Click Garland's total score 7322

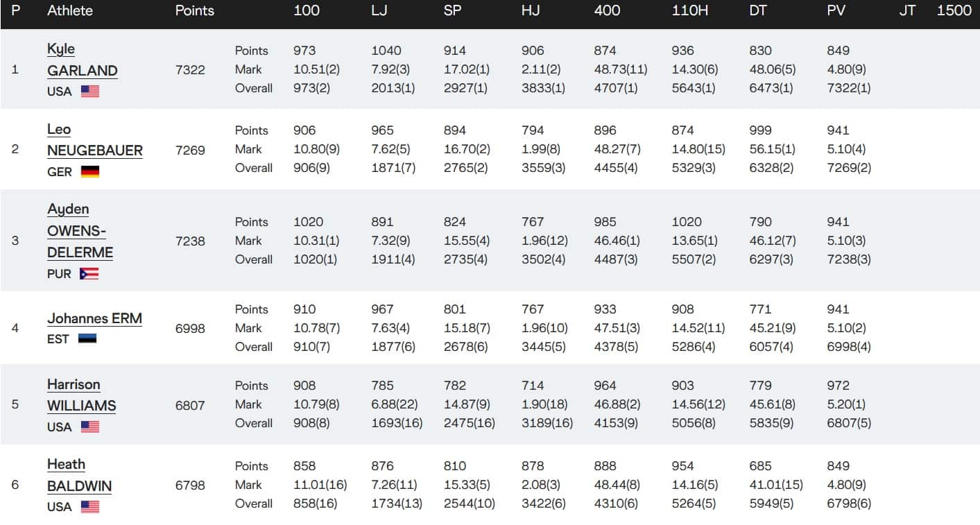click(x=190, y=70)
